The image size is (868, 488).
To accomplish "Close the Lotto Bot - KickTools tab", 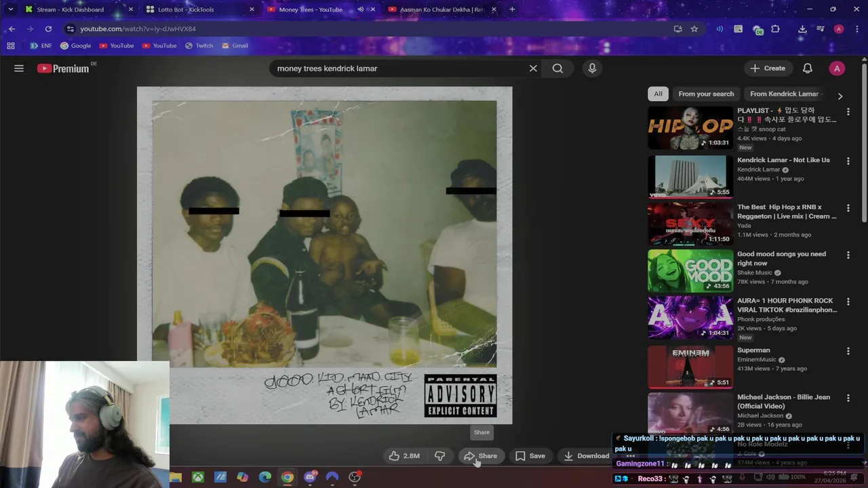I will (x=252, y=9).
